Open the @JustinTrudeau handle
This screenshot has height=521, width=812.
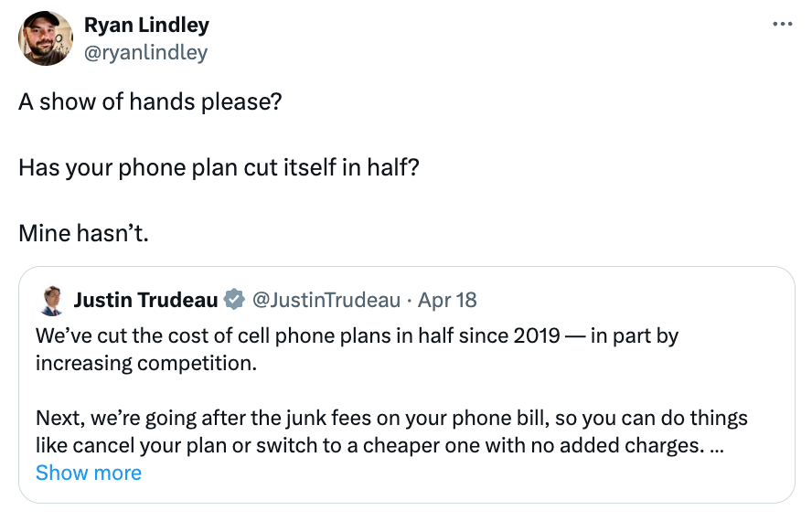326,300
